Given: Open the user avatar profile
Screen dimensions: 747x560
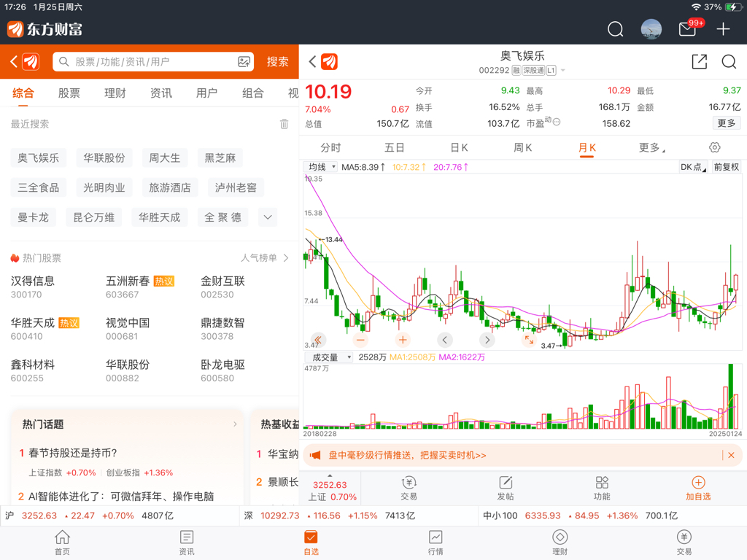Looking at the screenshot, I should 651,29.
